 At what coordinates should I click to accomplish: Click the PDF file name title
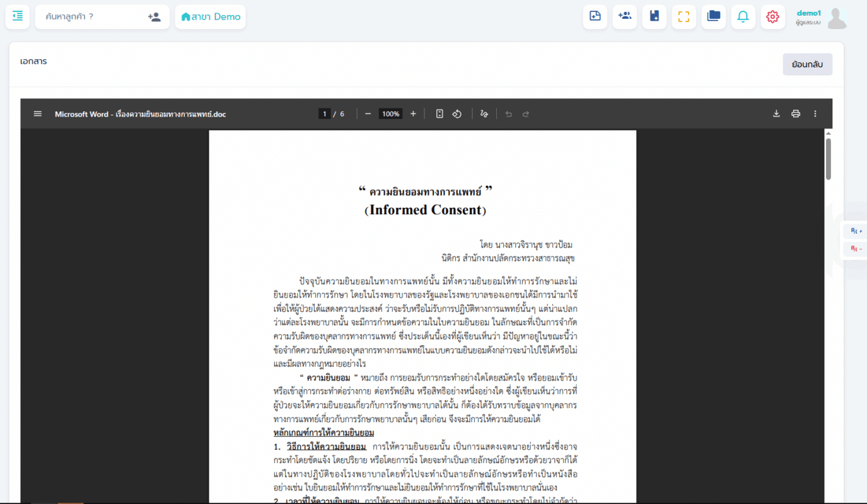click(140, 114)
